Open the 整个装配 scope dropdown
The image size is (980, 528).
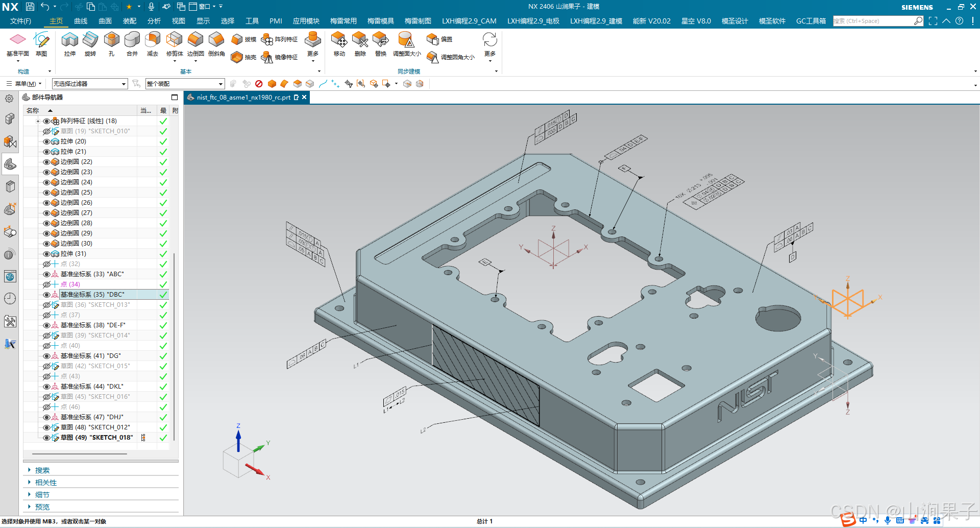(185, 84)
